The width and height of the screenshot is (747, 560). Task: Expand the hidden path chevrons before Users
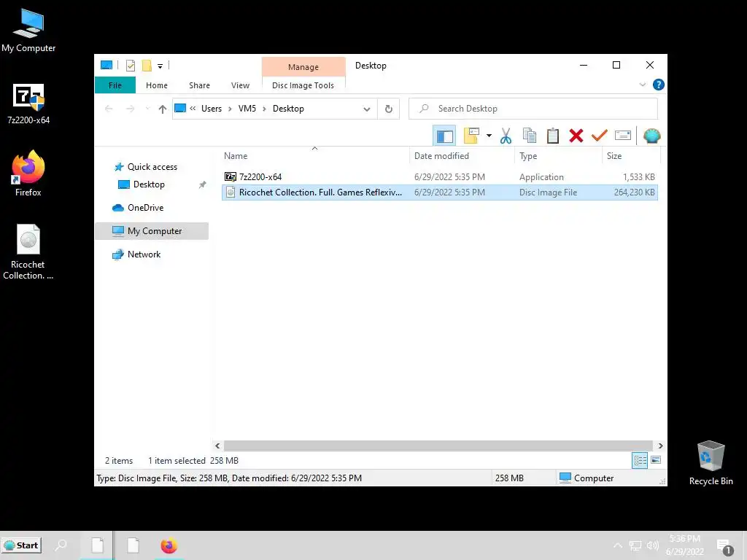193,109
